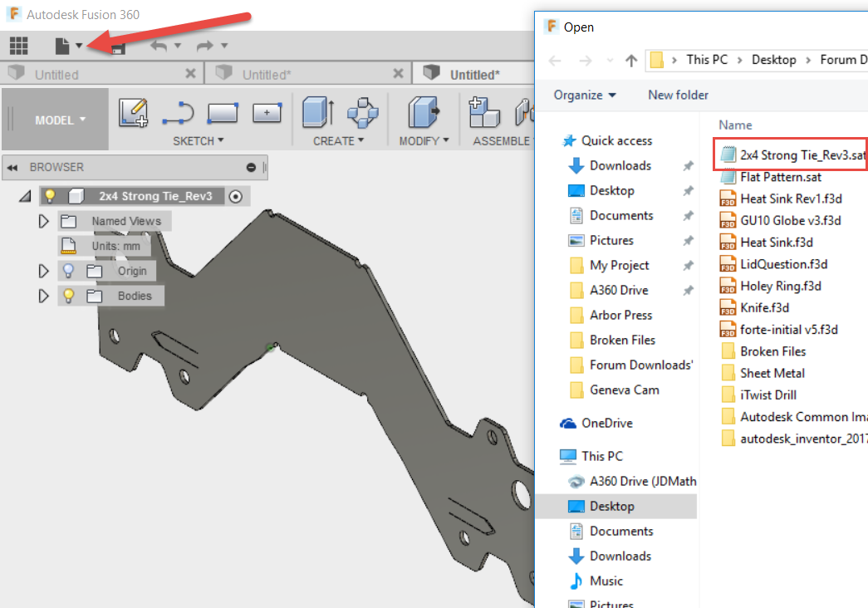Click the Save icon in the toolbar
The width and height of the screenshot is (868, 608).
[x=117, y=49]
